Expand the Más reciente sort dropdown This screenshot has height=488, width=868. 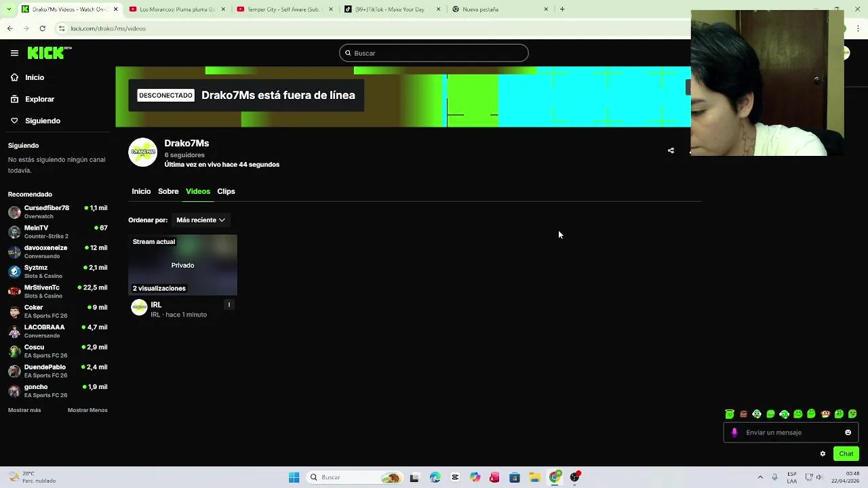tap(201, 220)
